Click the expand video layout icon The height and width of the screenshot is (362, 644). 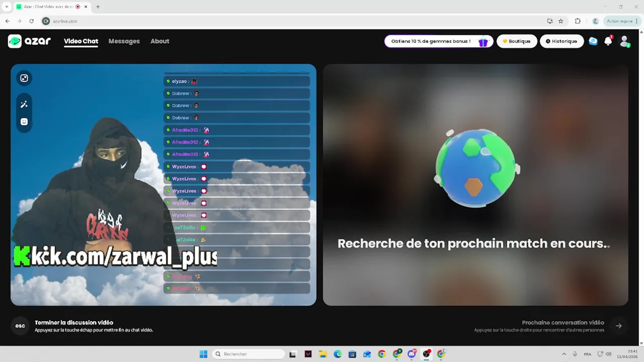(24, 78)
